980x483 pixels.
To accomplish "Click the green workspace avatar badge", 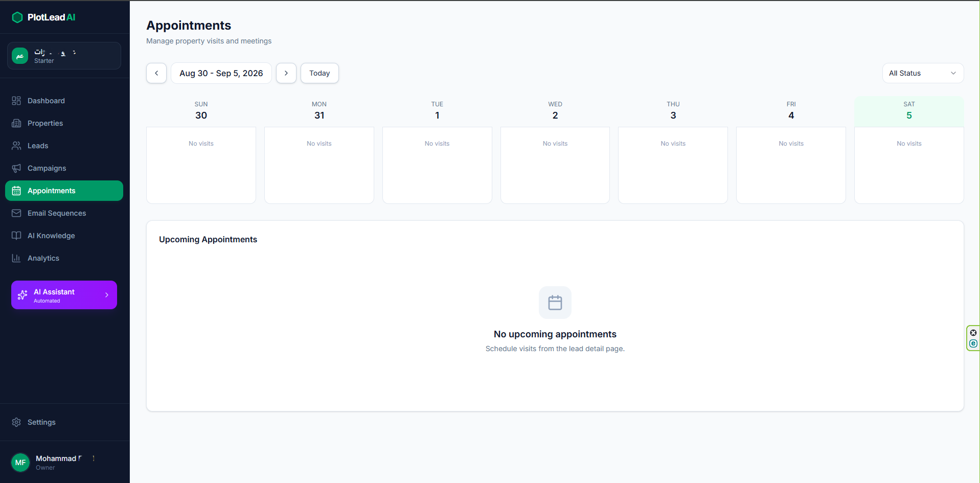I will coord(20,56).
